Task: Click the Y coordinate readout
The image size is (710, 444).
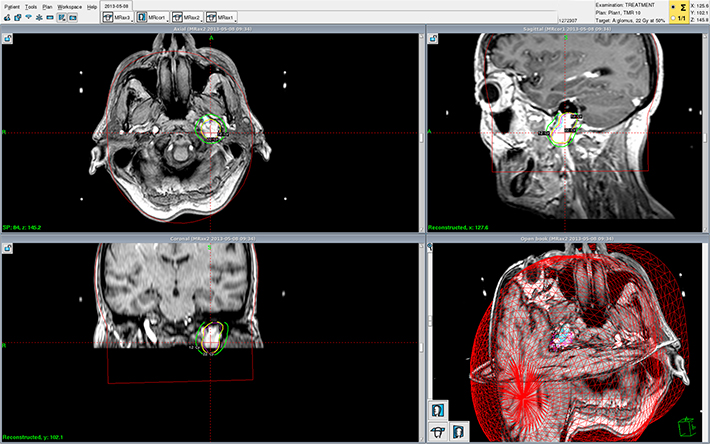Action: coord(700,13)
